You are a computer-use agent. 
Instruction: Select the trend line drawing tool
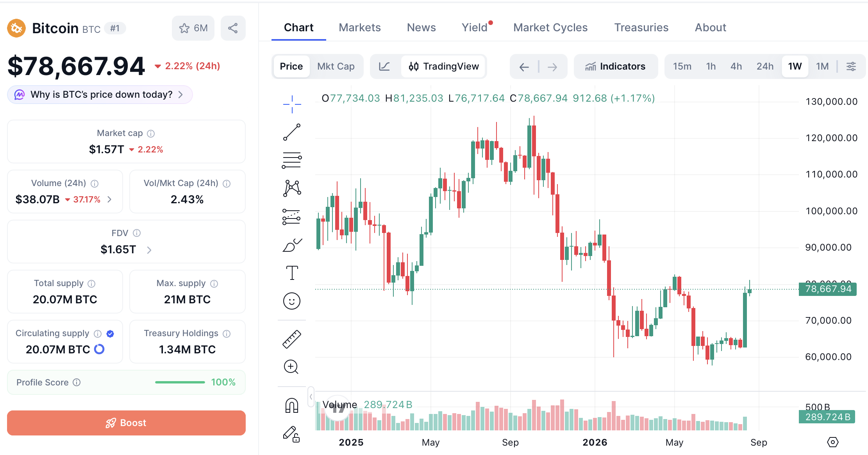pos(292,132)
